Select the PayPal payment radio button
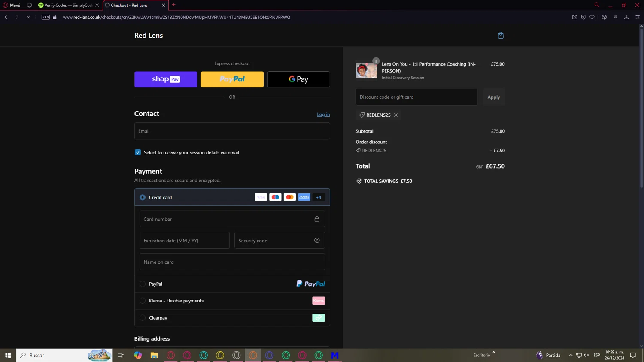 coord(143,284)
